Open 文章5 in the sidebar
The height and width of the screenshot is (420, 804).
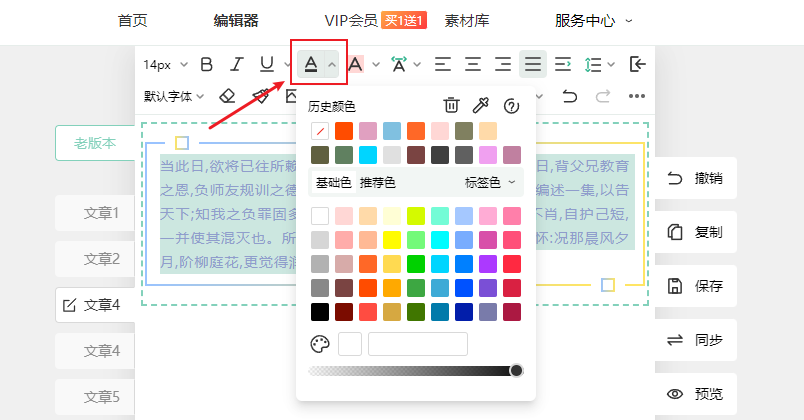click(x=95, y=397)
